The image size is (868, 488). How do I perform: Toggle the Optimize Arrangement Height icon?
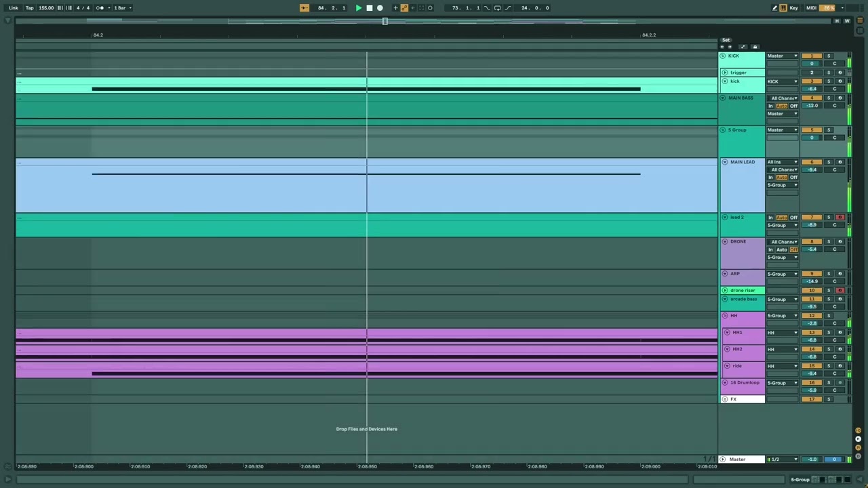743,47
